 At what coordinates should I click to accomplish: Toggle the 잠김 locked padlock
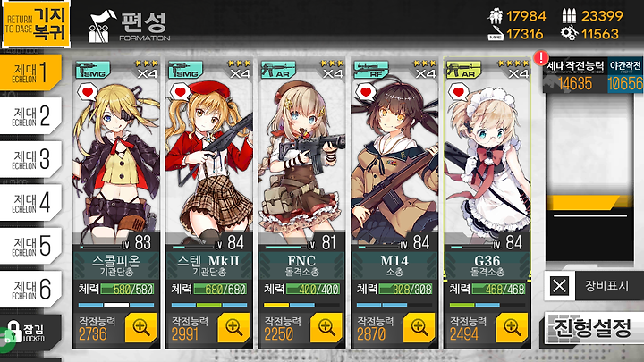click(x=14, y=332)
